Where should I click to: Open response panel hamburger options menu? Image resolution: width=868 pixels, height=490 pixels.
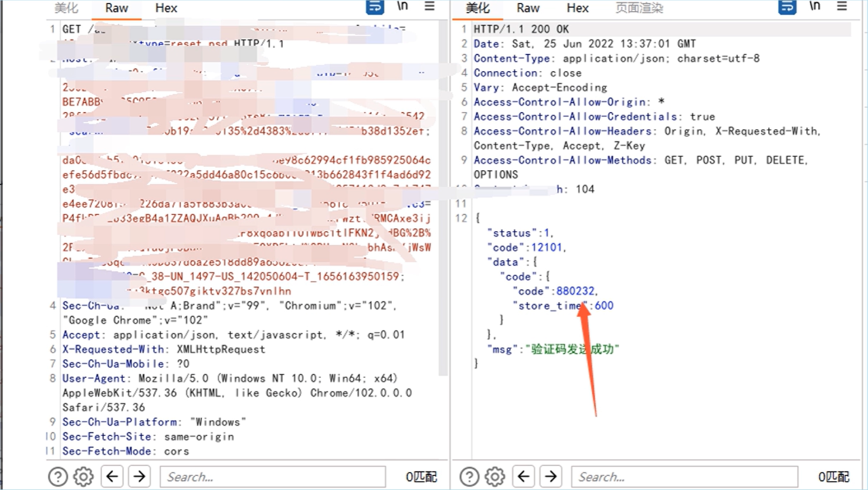pyautogui.click(x=842, y=6)
